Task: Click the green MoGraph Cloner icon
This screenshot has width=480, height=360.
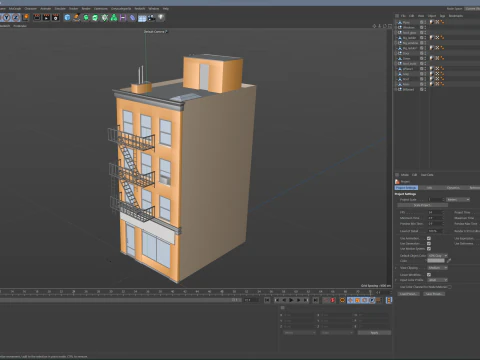Action: tap(105, 17)
